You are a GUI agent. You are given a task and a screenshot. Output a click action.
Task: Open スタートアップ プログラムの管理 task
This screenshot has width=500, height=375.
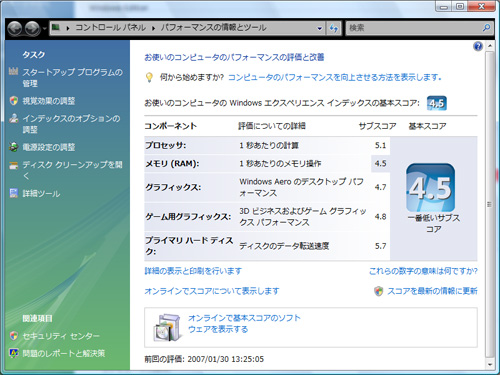[72, 78]
